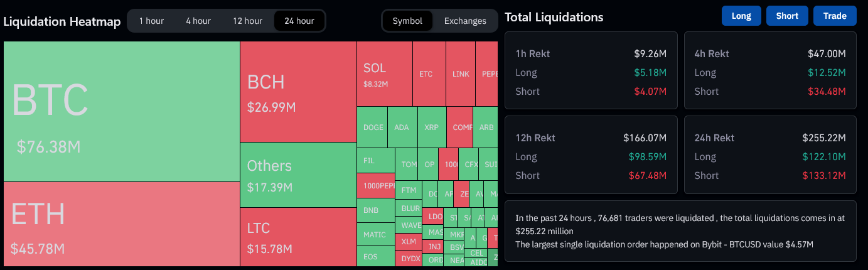Open the Trade button
This screenshot has width=868, height=270.
tap(835, 16)
